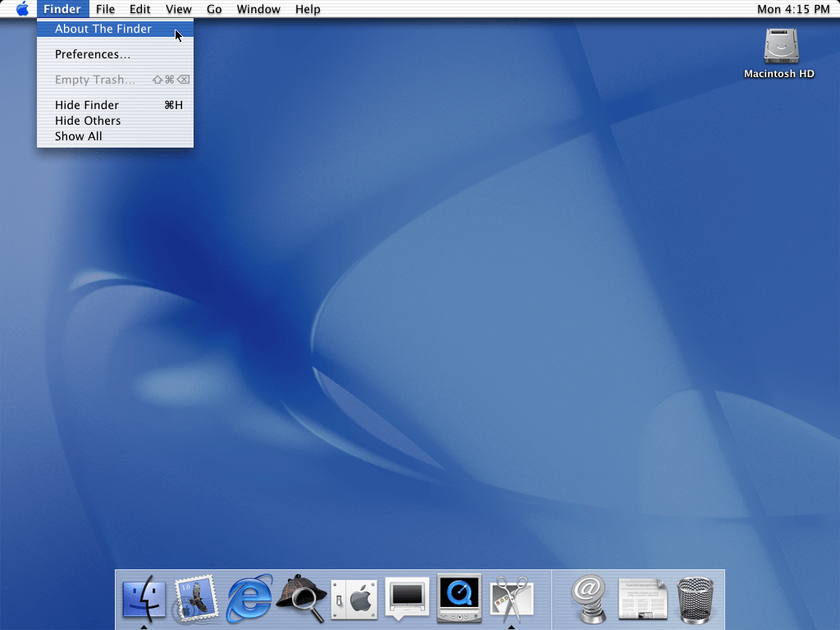Launch the Mail stamp icon

tap(196, 599)
